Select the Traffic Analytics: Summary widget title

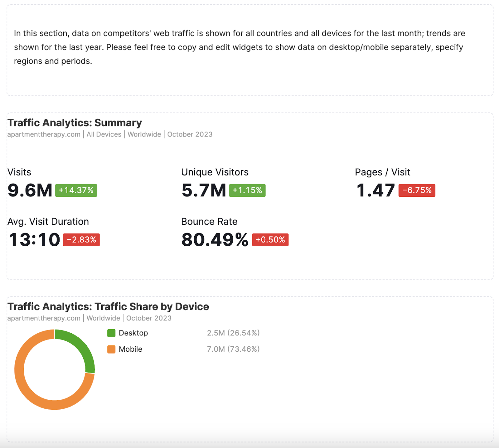(x=75, y=123)
